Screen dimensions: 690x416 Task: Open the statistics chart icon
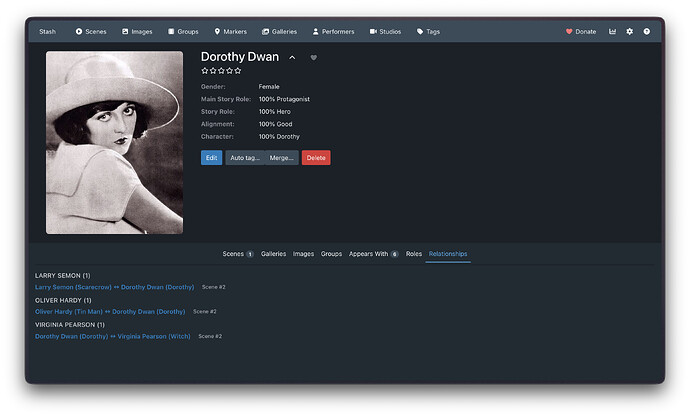coord(612,32)
